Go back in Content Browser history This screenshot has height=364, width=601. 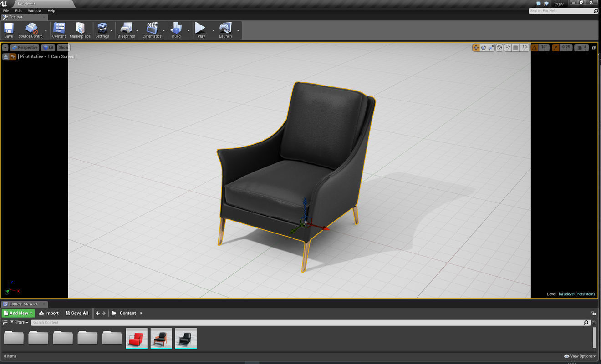(x=97, y=313)
